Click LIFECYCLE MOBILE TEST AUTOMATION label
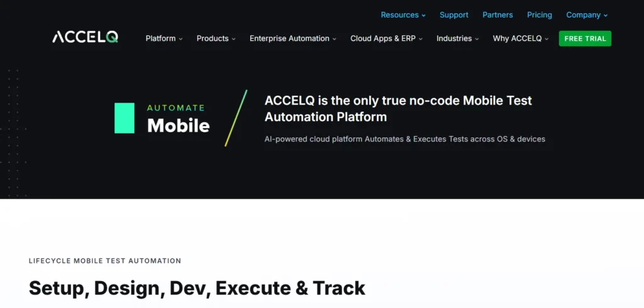The image size is (644, 308). (105, 261)
